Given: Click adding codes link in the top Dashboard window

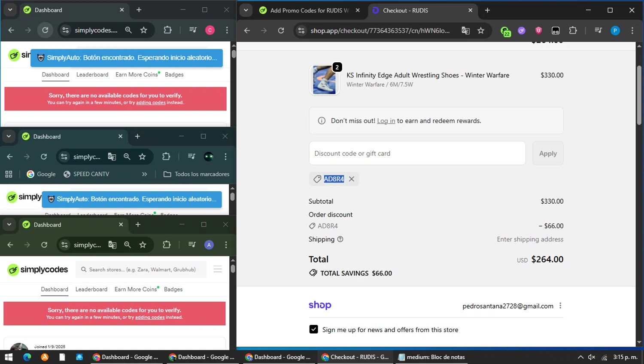Looking at the screenshot, I should pyautogui.click(x=151, y=103).
